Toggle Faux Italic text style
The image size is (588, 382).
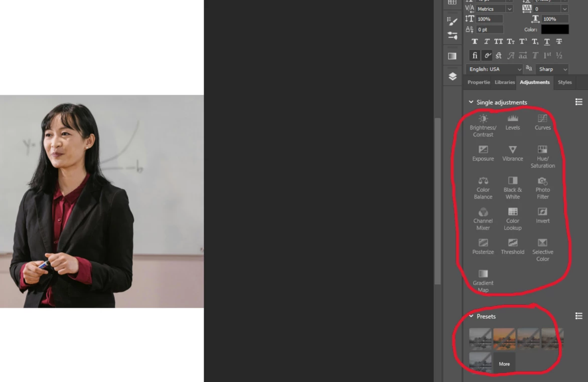487,42
